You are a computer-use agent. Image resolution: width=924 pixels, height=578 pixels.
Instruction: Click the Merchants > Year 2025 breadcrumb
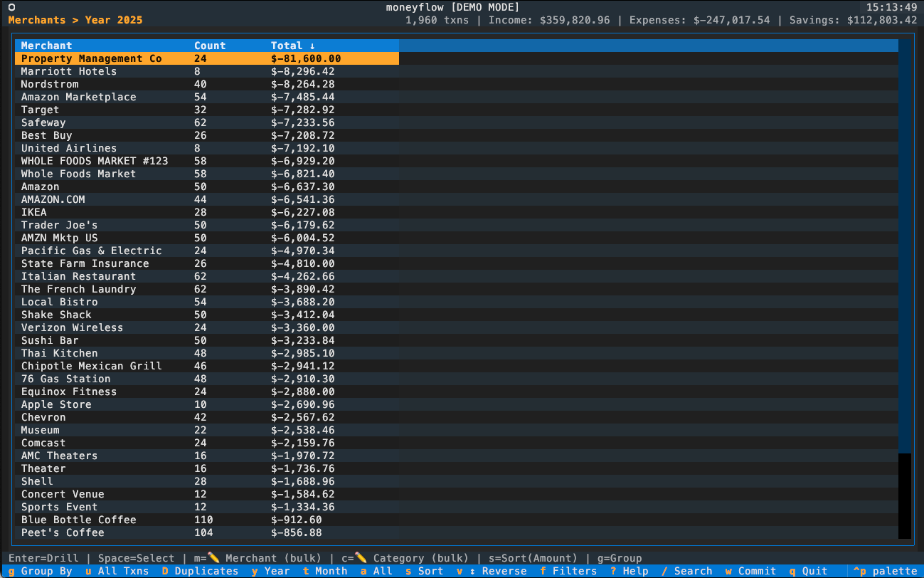(75, 20)
